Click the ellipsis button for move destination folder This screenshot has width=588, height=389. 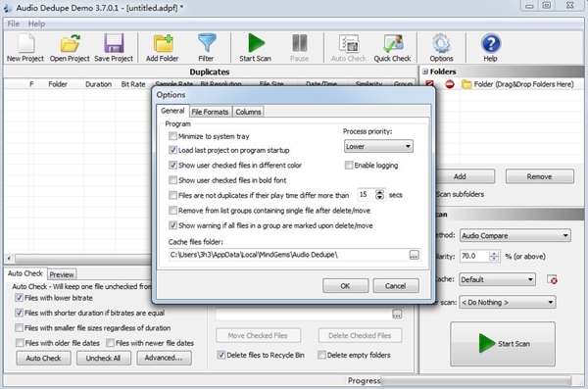[397, 314]
